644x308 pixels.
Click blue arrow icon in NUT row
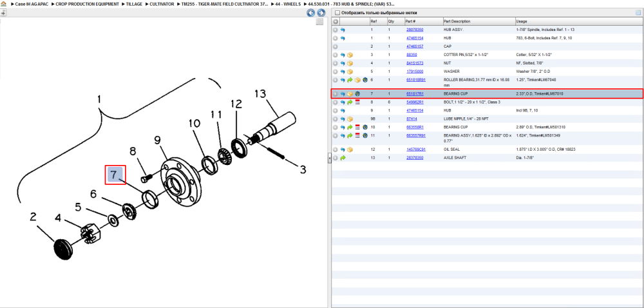tap(343, 63)
